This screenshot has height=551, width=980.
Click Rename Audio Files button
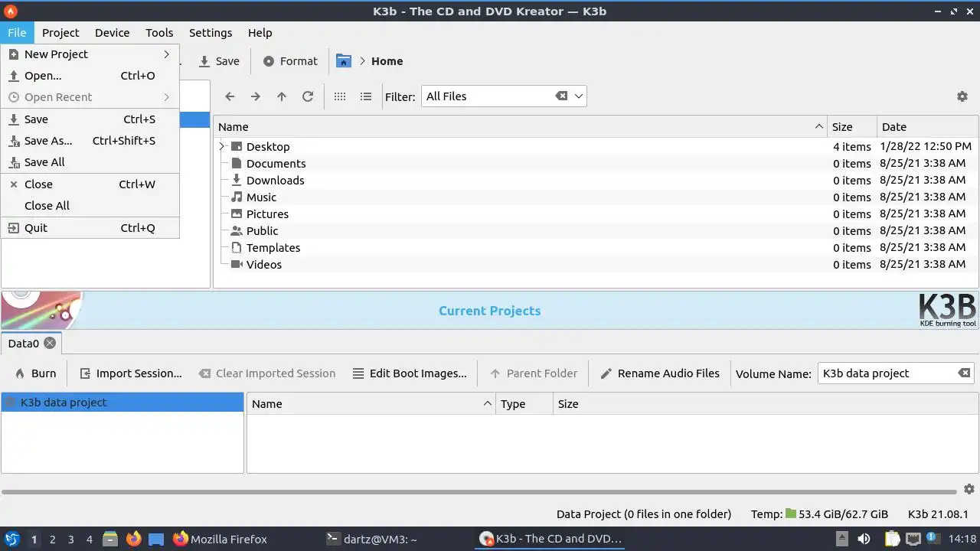tap(660, 373)
